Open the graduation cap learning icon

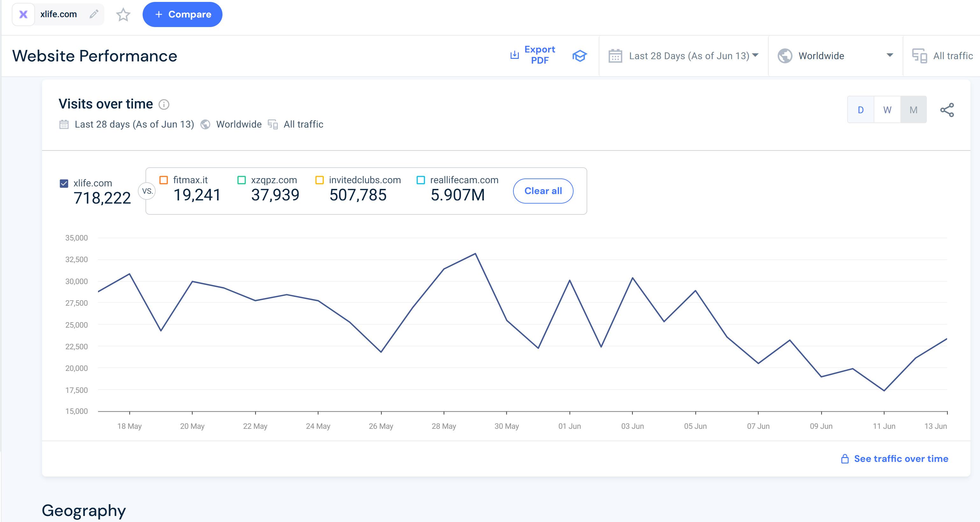pos(579,56)
